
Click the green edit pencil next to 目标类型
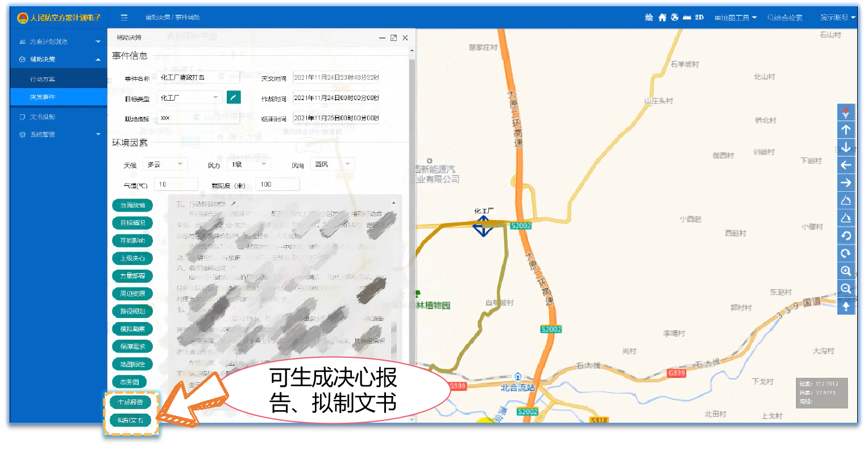pos(234,97)
